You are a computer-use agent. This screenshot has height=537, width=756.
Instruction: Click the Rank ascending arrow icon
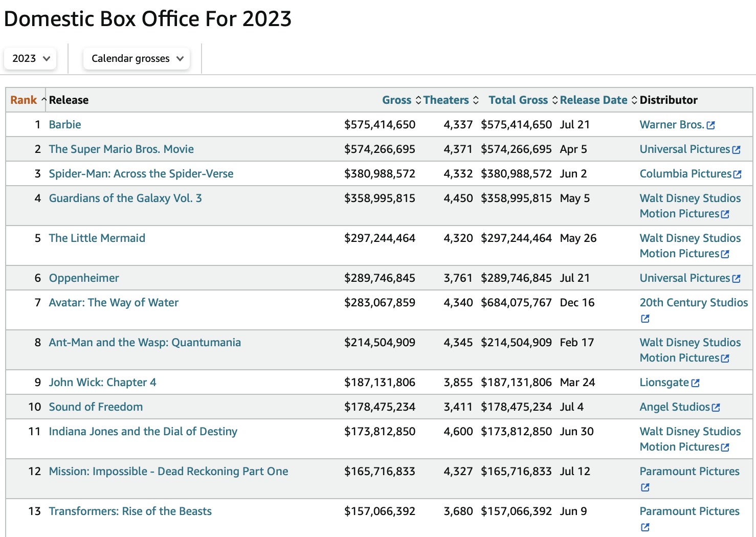click(44, 100)
